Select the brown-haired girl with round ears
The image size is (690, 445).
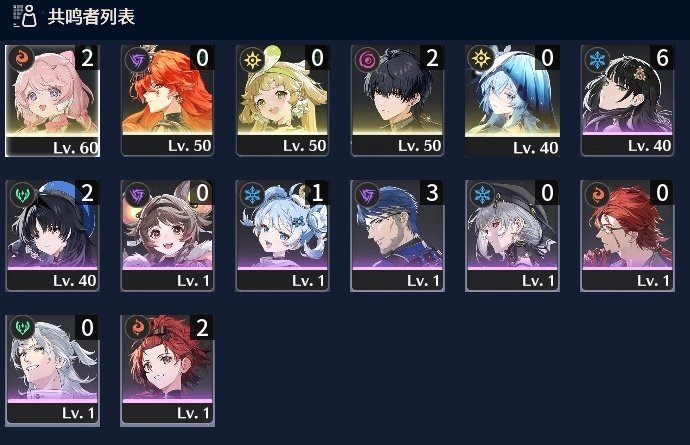(167, 235)
